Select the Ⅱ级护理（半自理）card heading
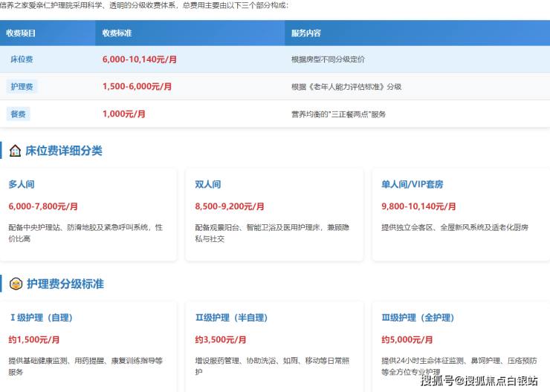 click(x=232, y=318)
